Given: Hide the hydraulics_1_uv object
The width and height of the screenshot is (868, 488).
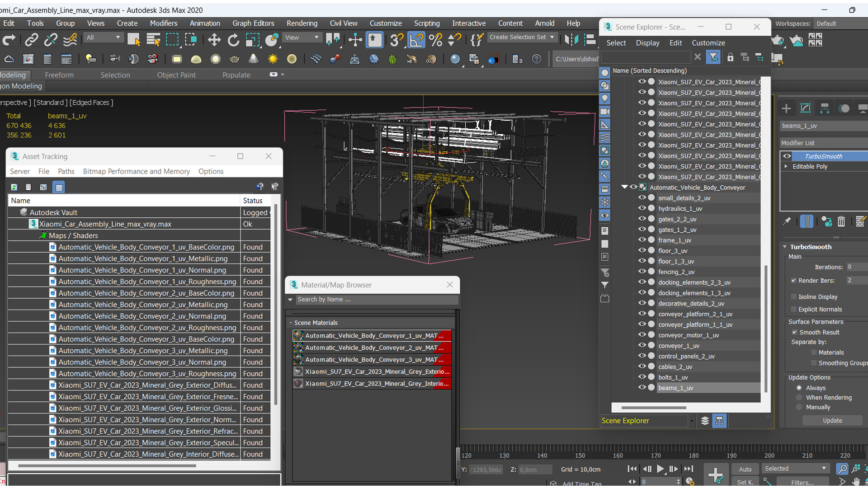Looking at the screenshot, I should point(642,208).
